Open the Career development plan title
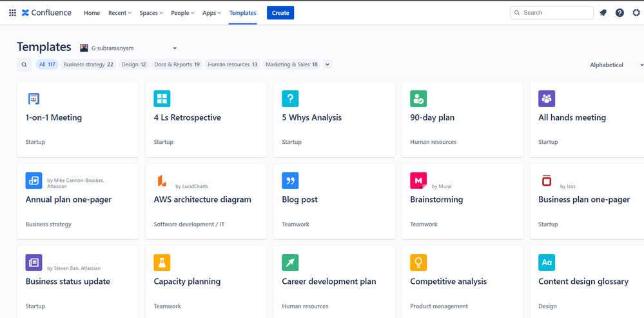The width and height of the screenshot is (644, 318). pos(329,281)
